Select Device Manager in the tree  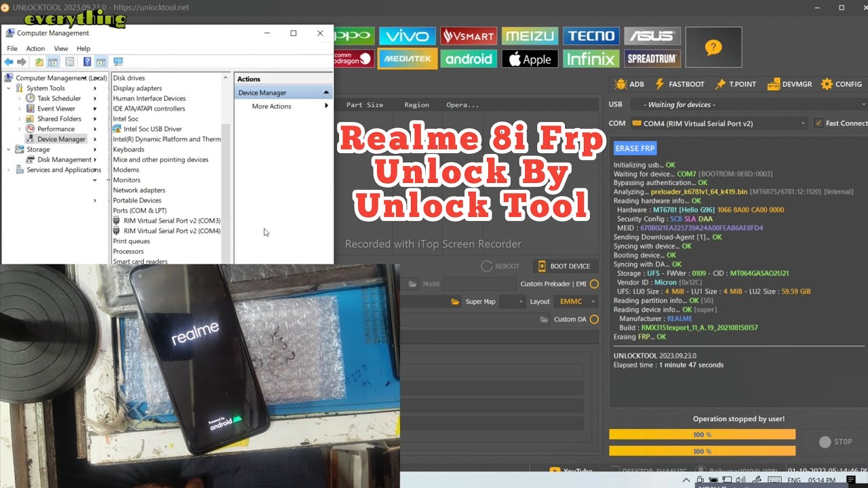tap(56, 139)
